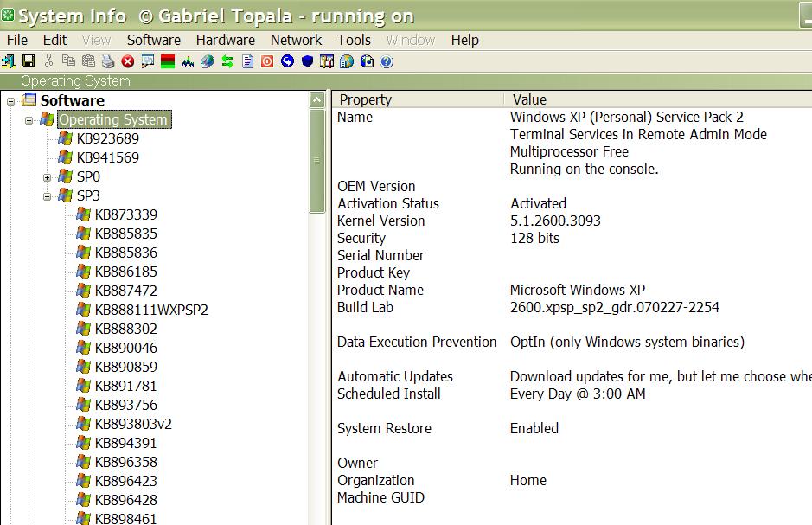
Task: Click the blue globe with page icon
Action: coord(368,61)
